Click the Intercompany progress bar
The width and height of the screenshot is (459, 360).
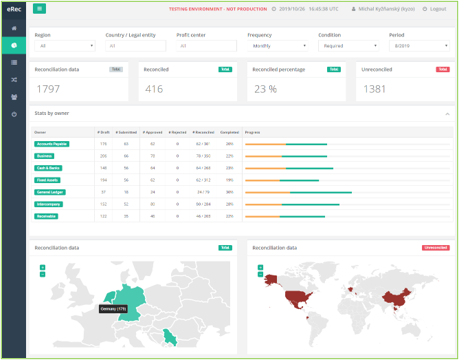347,204
